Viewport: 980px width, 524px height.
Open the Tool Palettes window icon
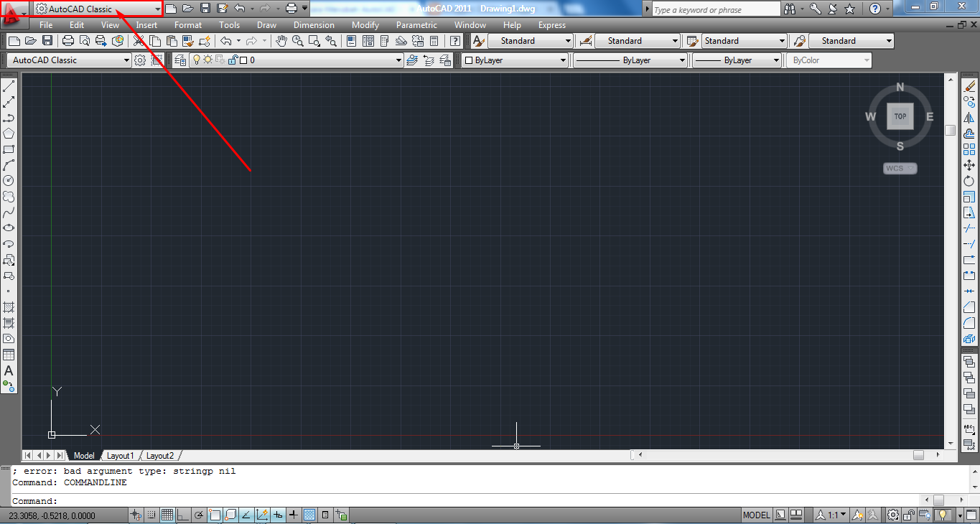384,41
